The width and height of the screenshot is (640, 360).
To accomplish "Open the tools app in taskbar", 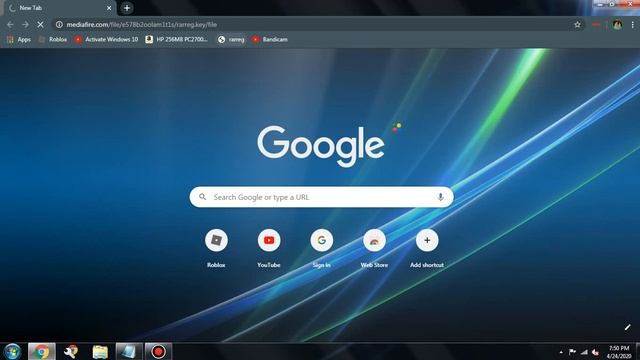I will click(71, 351).
